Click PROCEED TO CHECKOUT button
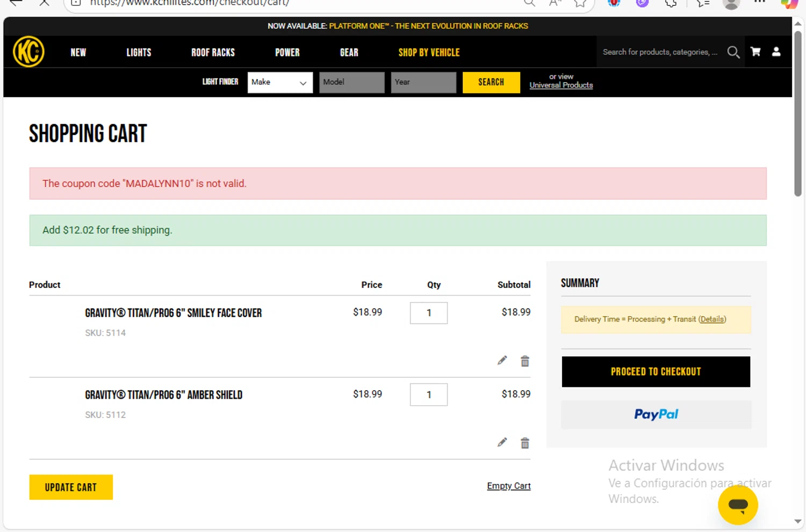 pyautogui.click(x=656, y=372)
